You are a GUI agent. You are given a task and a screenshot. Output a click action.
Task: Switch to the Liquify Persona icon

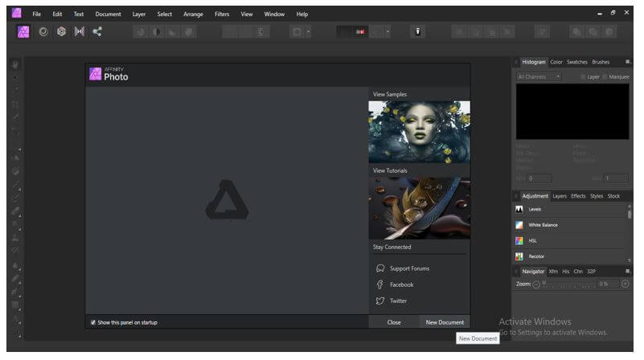43,31
